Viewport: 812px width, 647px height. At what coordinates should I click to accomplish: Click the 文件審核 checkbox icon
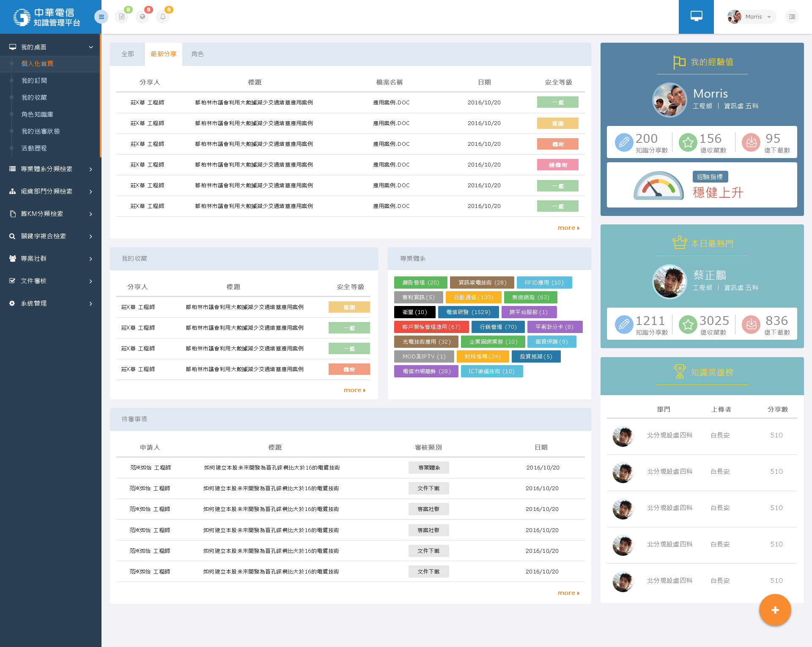coord(12,281)
